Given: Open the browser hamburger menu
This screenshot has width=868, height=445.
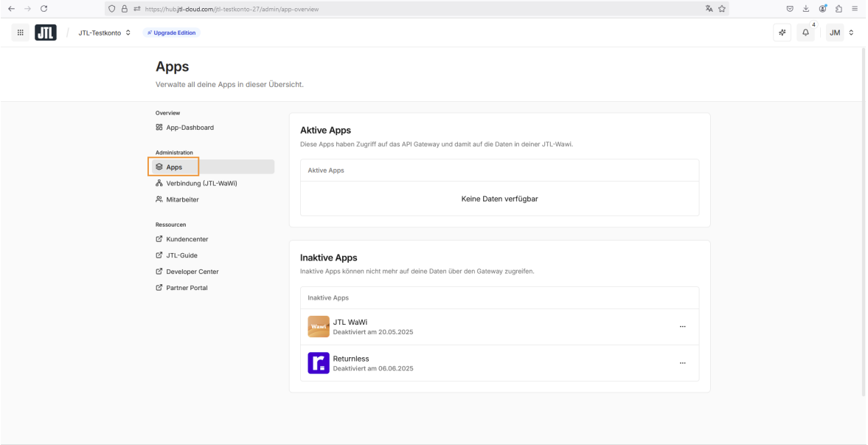Looking at the screenshot, I should pyautogui.click(x=855, y=9).
